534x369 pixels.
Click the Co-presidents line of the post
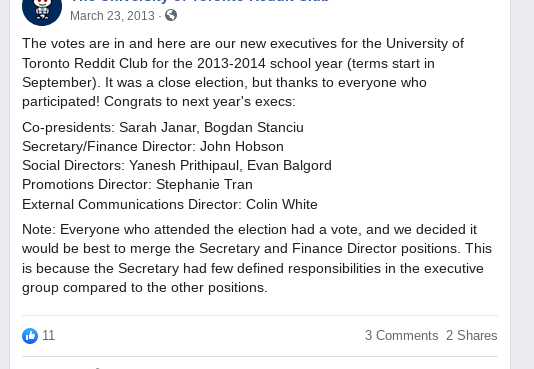tap(163, 128)
